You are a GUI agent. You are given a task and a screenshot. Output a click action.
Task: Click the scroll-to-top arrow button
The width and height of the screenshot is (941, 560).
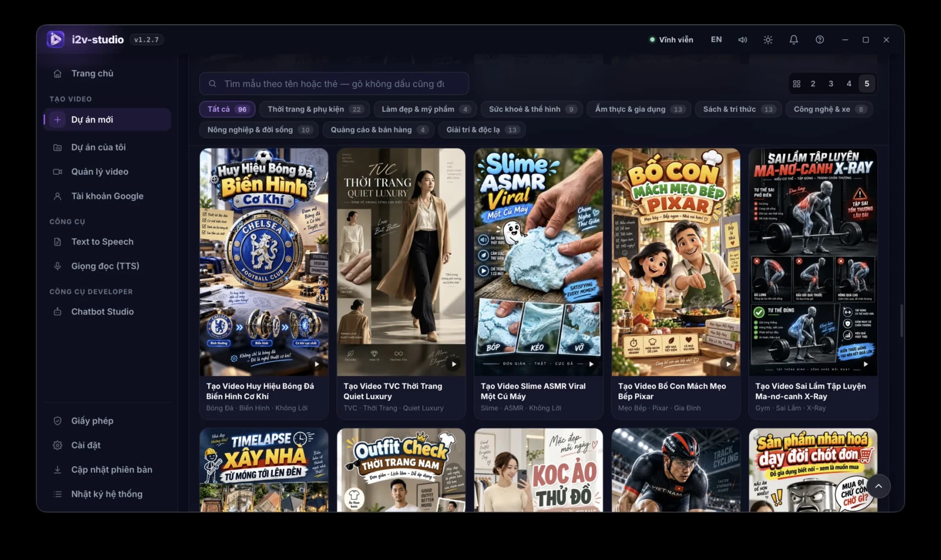click(878, 486)
